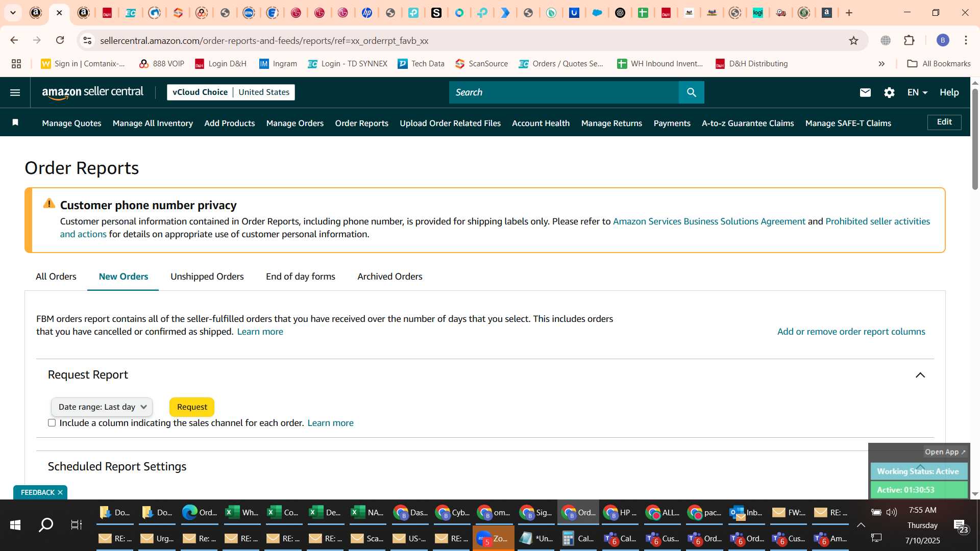Switch to the Unshipped Orders tab
Screen dimensions: 980x551
pyautogui.click(x=207, y=277)
